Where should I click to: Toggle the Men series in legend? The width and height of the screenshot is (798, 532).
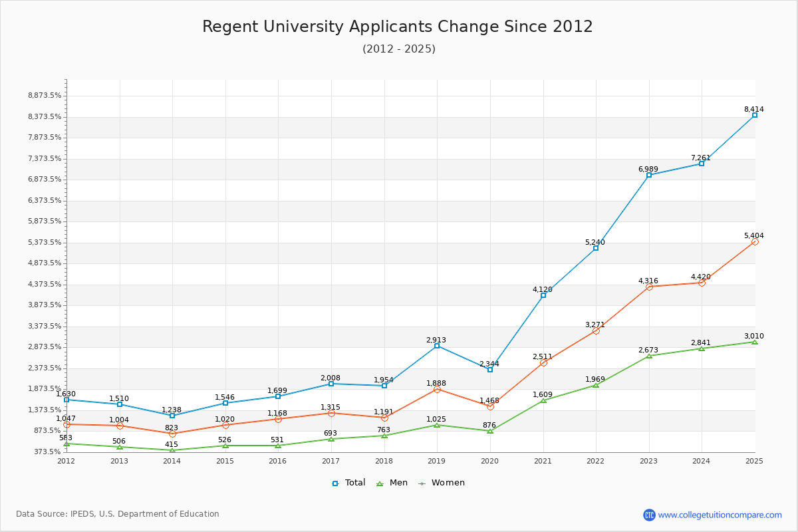pos(392,483)
